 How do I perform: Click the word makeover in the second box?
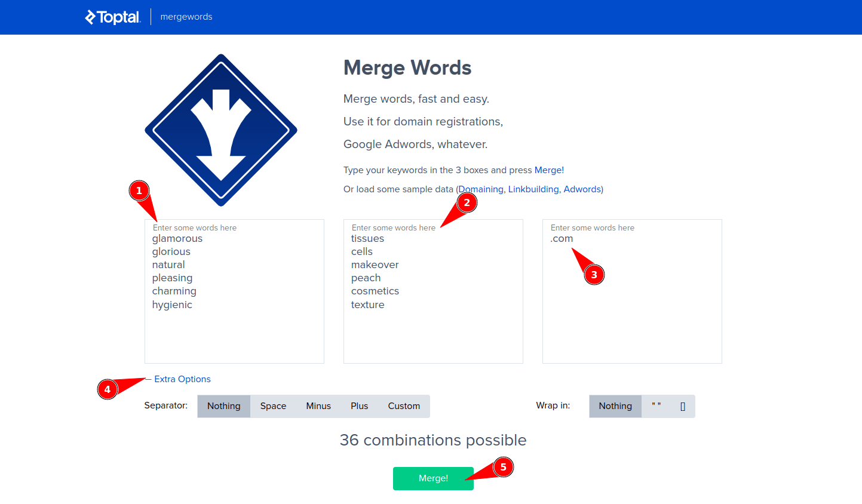point(375,265)
